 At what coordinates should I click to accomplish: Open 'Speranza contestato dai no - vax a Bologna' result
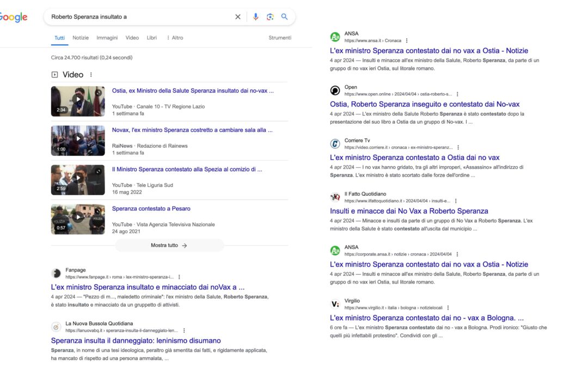pos(427,318)
